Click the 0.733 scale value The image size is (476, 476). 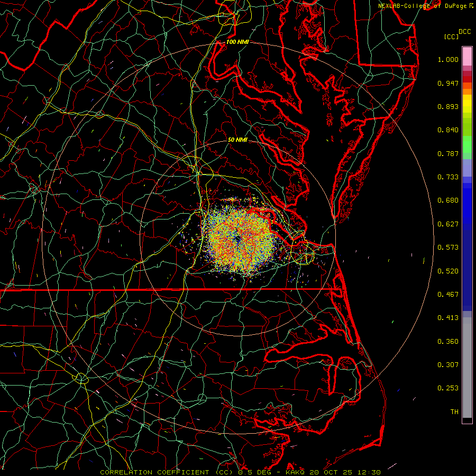448,177
